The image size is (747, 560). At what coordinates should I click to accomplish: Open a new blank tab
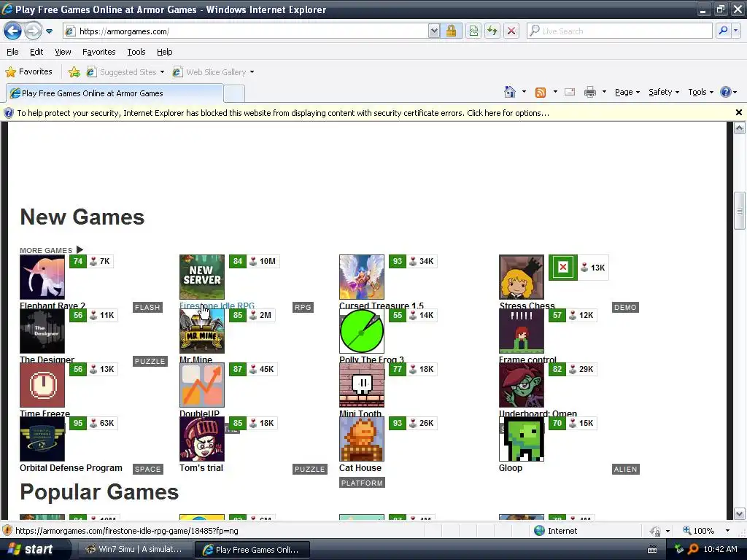[x=234, y=94]
